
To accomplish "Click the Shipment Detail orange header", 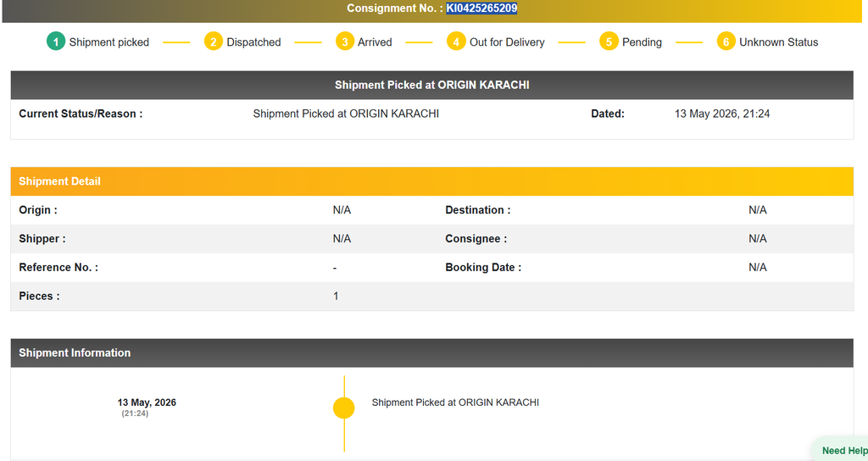I will [431, 181].
